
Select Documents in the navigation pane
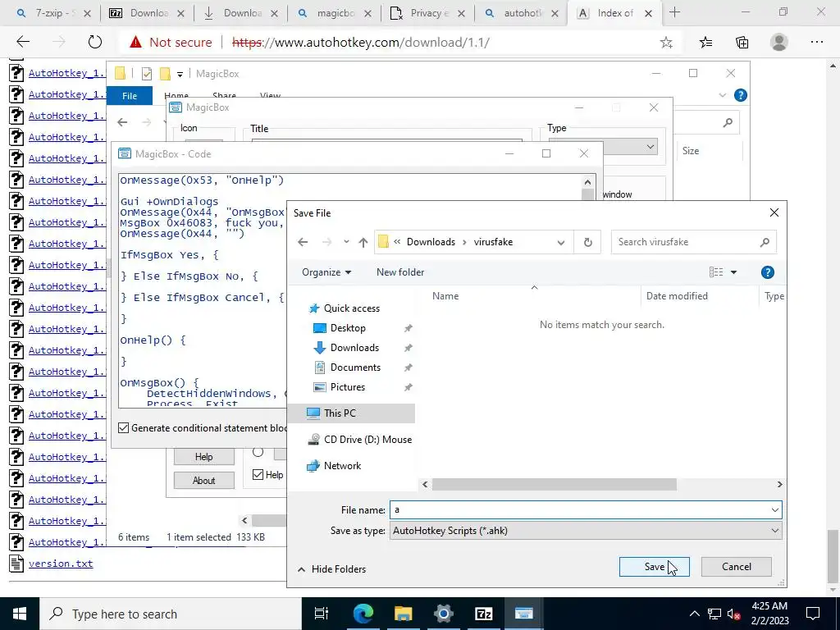click(x=355, y=367)
